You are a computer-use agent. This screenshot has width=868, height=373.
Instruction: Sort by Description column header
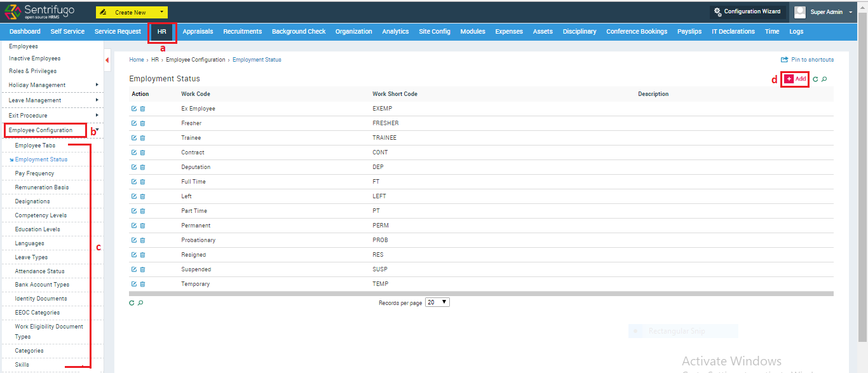coord(653,94)
